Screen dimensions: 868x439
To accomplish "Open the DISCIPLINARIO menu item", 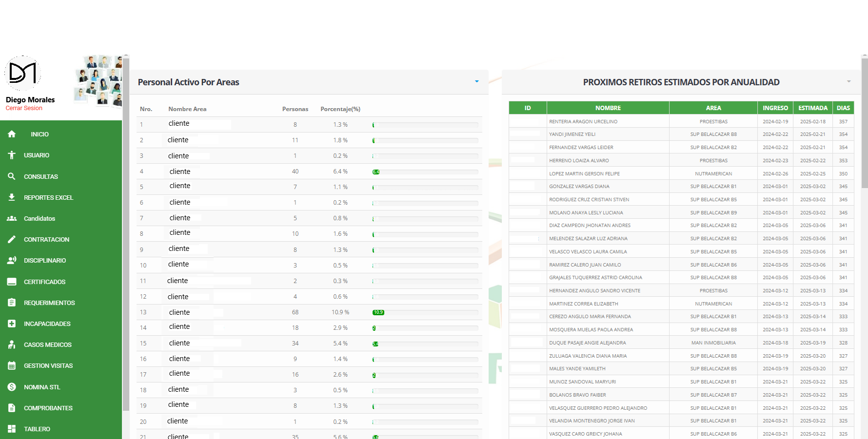I will (x=44, y=261).
